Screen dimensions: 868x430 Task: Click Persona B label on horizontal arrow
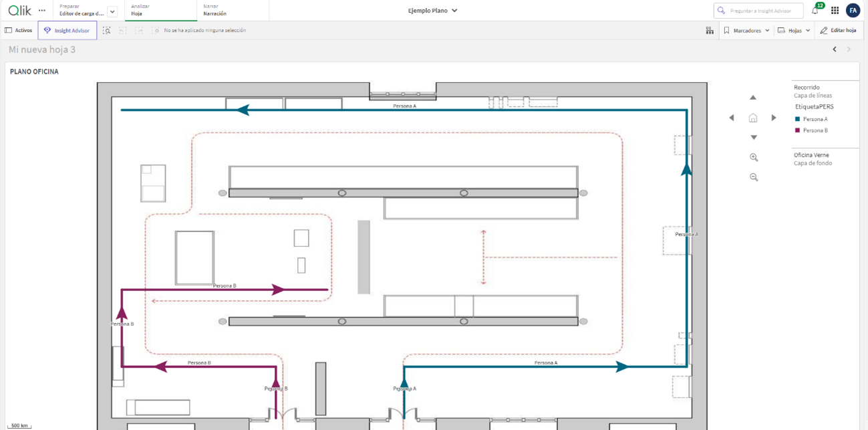click(x=225, y=286)
